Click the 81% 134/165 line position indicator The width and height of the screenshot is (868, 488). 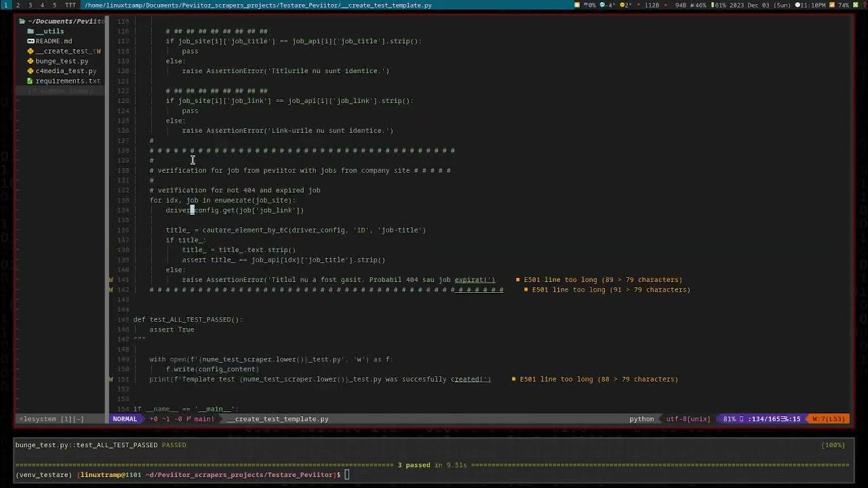pos(762,419)
